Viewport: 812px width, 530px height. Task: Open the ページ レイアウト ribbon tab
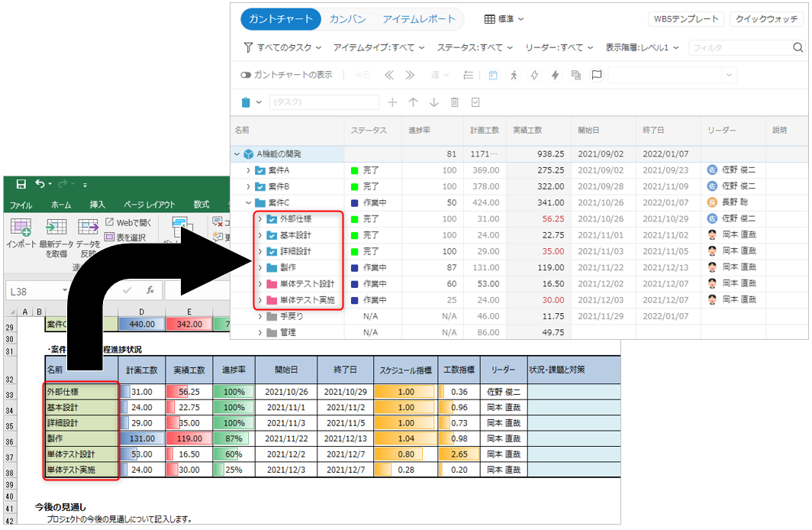[x=149, y=205]
